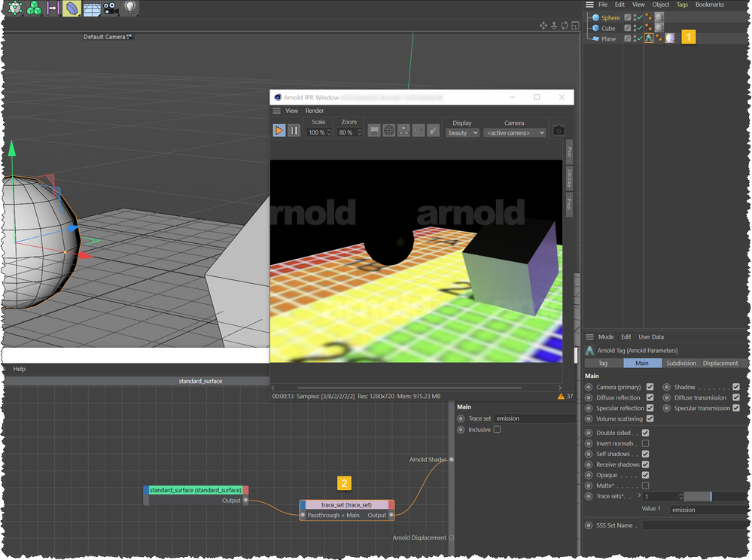Image resolution: width=752 pixels, height=560 pixels.
Task: Uncheck Camera (primary) visibility
Action: [650, 387]
